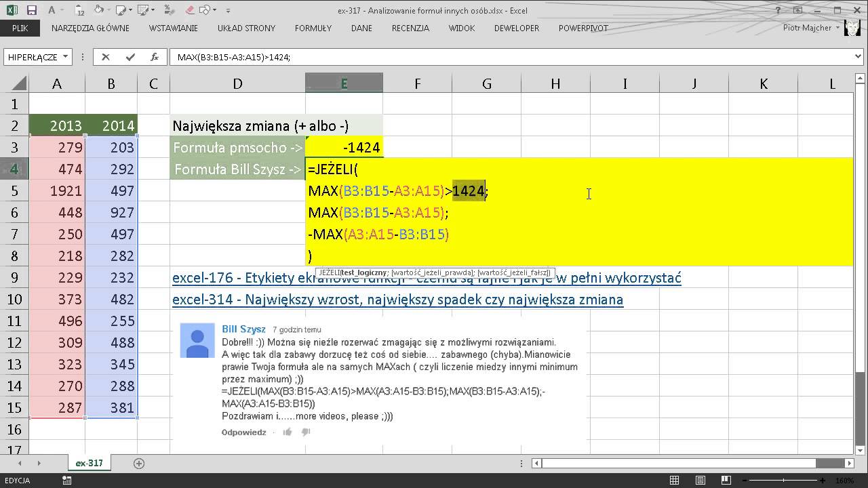Open UKŁAD STRONY ribbon tab
Image resolution: width=868 pixels, height=488 pixels.
[x=246, y=28]
